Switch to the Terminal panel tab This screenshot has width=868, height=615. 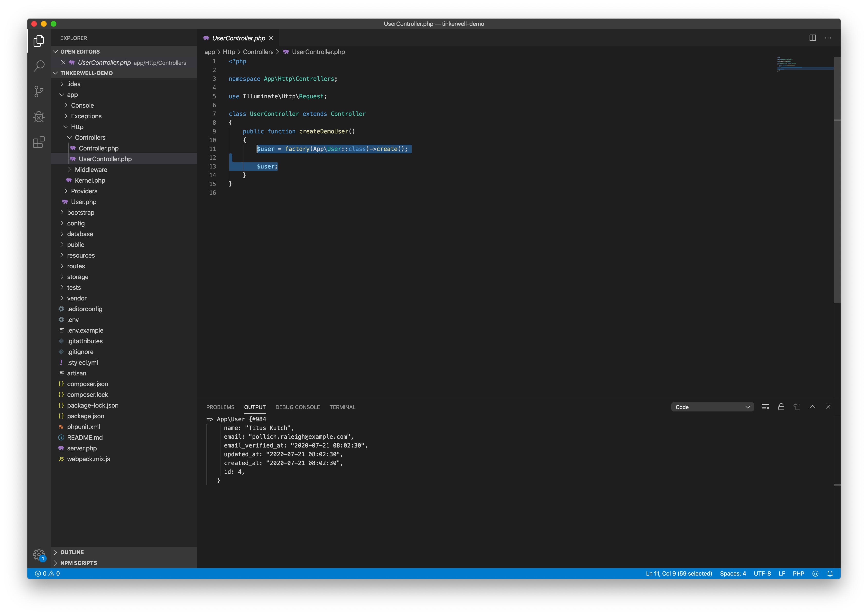point(342,407)
